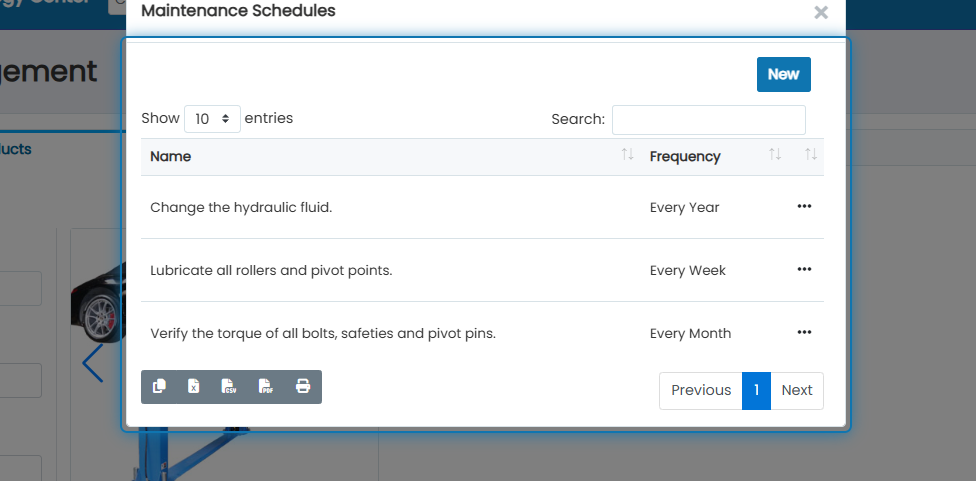Export table as CSV icon
The width and height of the screenshot is (976, 481).
pos(229,386)
